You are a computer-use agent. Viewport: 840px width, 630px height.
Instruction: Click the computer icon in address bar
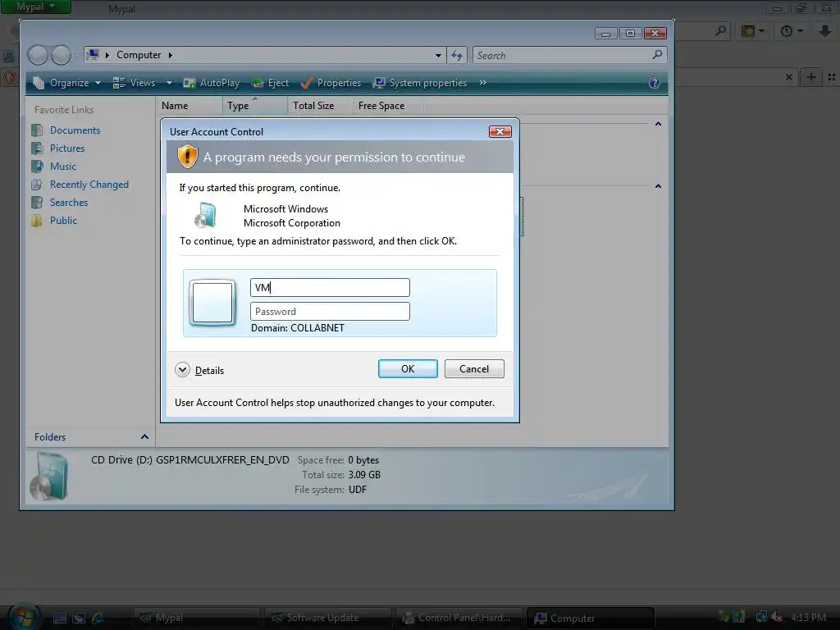93,55
